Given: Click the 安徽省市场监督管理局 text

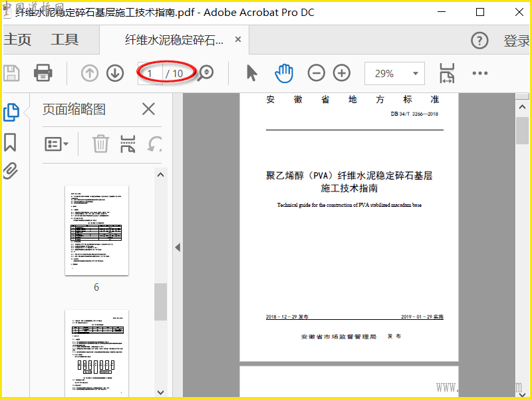Looking at the screenshot, I should point(338,336).
